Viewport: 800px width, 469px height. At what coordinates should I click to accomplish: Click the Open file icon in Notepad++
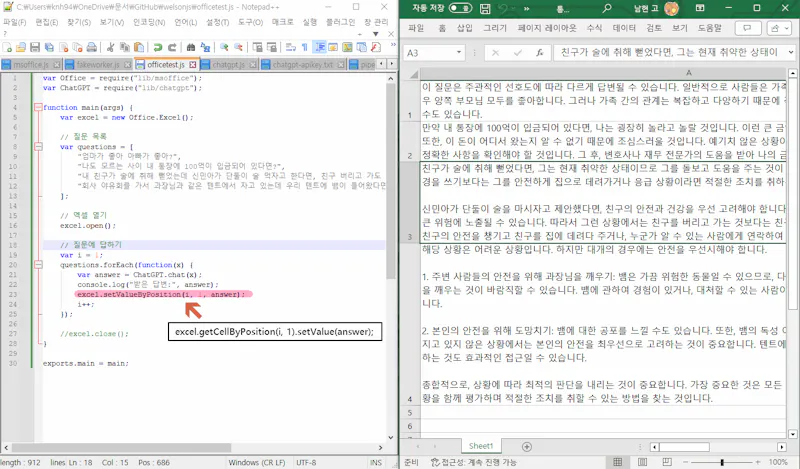click(21, 47)
